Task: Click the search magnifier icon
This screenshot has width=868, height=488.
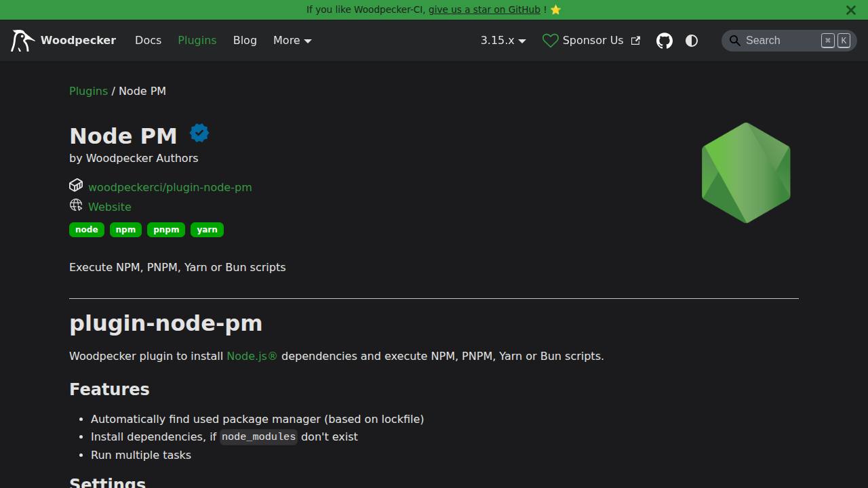Action: click(734, 41)
